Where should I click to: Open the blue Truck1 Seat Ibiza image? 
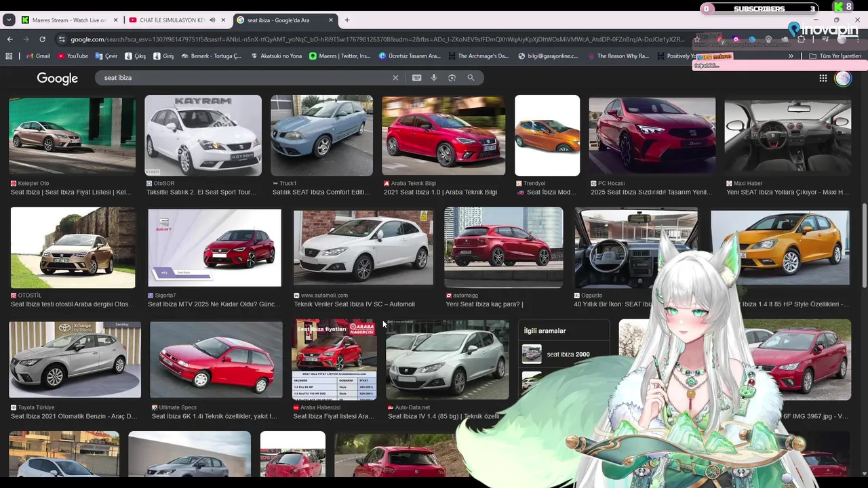321,136
